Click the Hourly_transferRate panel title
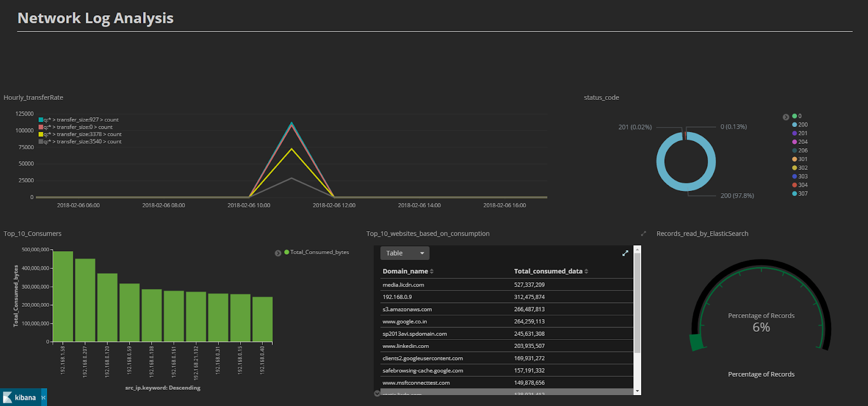This screenshot has height=406, width=868. (x=34, y=98)
